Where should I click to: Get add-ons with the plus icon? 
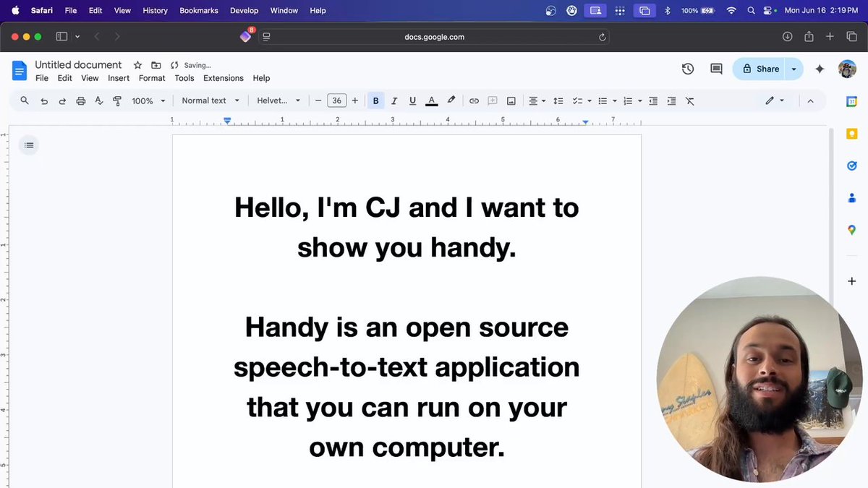click(851, 281)
